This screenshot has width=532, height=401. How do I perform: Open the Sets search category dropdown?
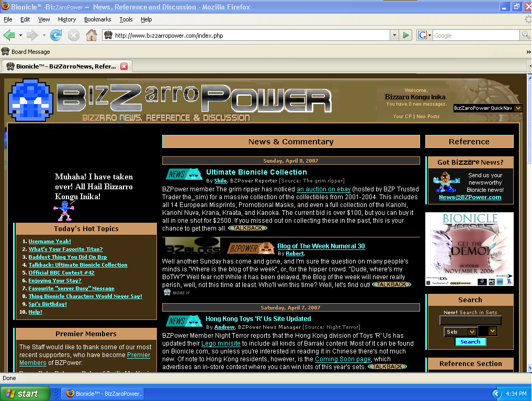(x=460, y=331)
